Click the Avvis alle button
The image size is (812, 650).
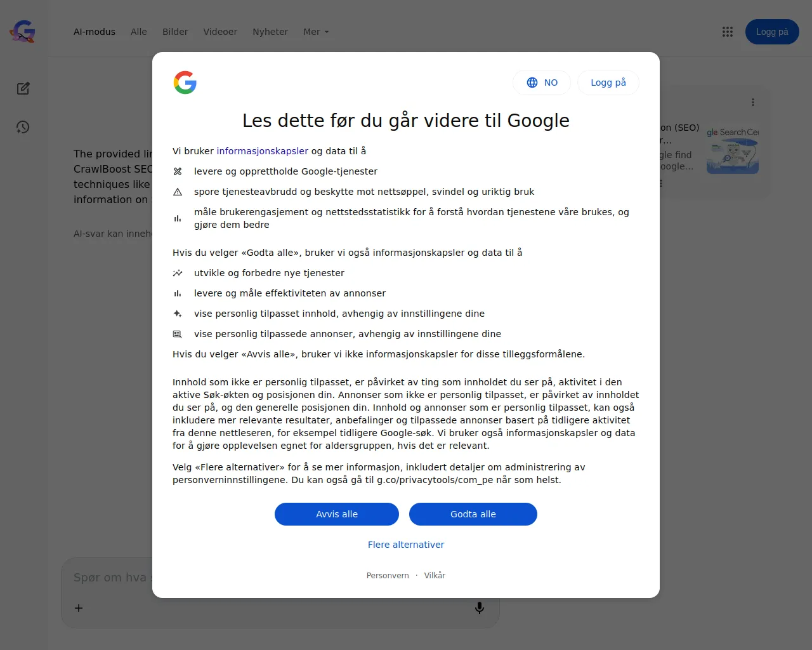(337, 514)
